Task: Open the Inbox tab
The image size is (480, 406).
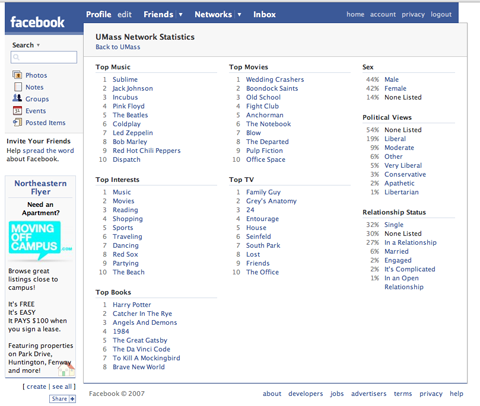Action: tap(264, 14)
